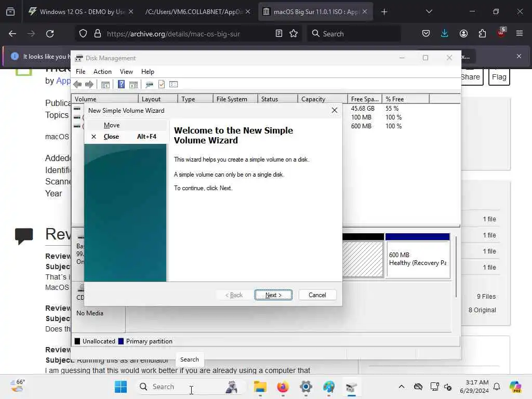Open File Explorer from the taskbar
532x399 pixels.
click(260, 387)
